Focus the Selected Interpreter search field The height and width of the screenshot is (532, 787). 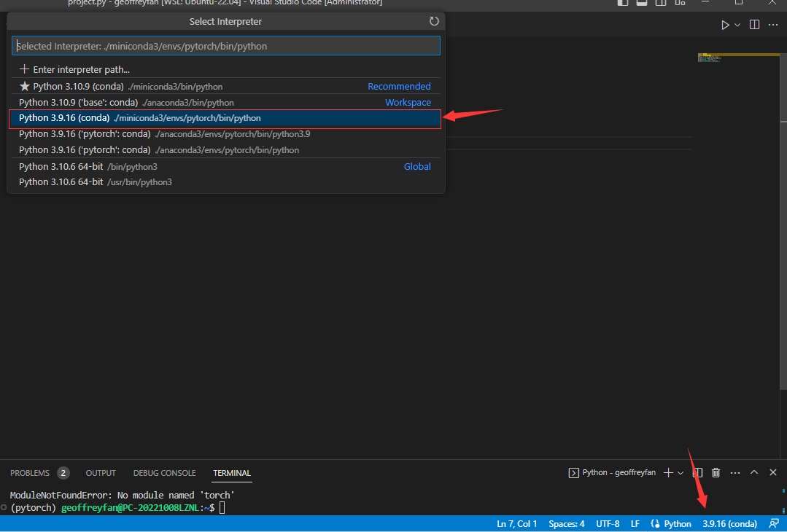[x=226, y=46]
